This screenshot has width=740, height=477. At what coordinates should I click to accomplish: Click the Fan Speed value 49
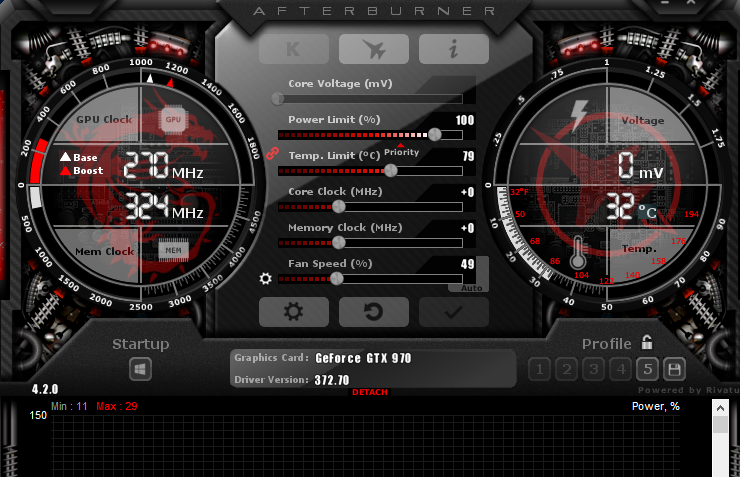pos(467,264)
